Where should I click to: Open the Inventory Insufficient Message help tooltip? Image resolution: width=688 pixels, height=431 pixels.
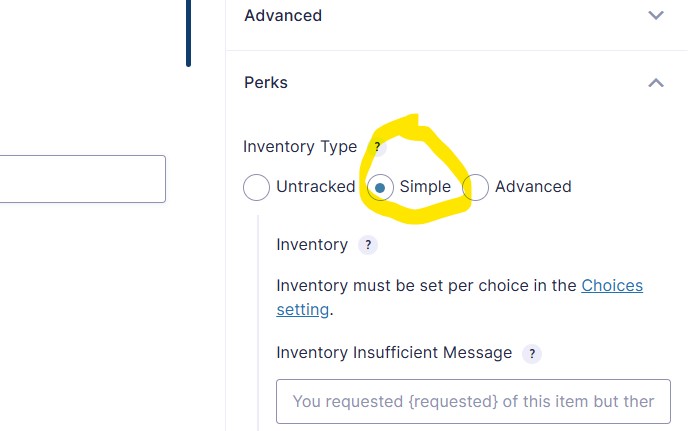(532, 353)
